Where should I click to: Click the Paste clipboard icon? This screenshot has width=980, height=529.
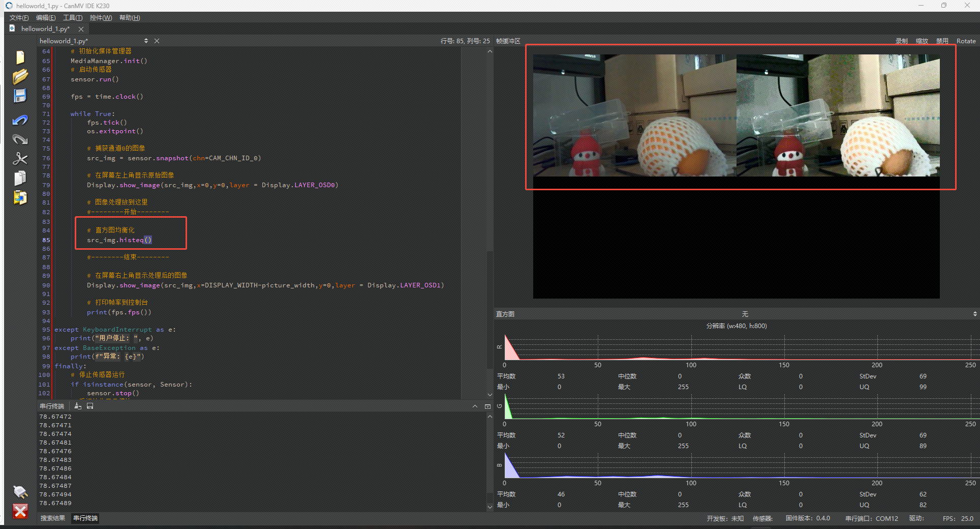coord(20,197)
